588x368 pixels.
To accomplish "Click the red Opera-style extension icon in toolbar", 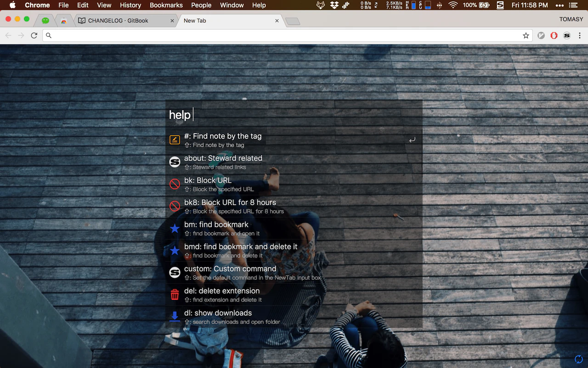I will (x=554, y=35).
